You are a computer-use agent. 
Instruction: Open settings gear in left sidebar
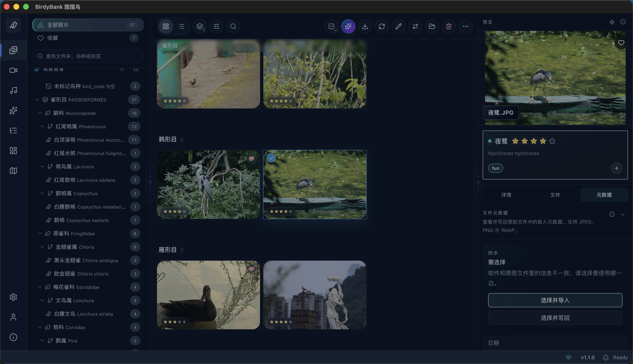[x=13, y=297]
